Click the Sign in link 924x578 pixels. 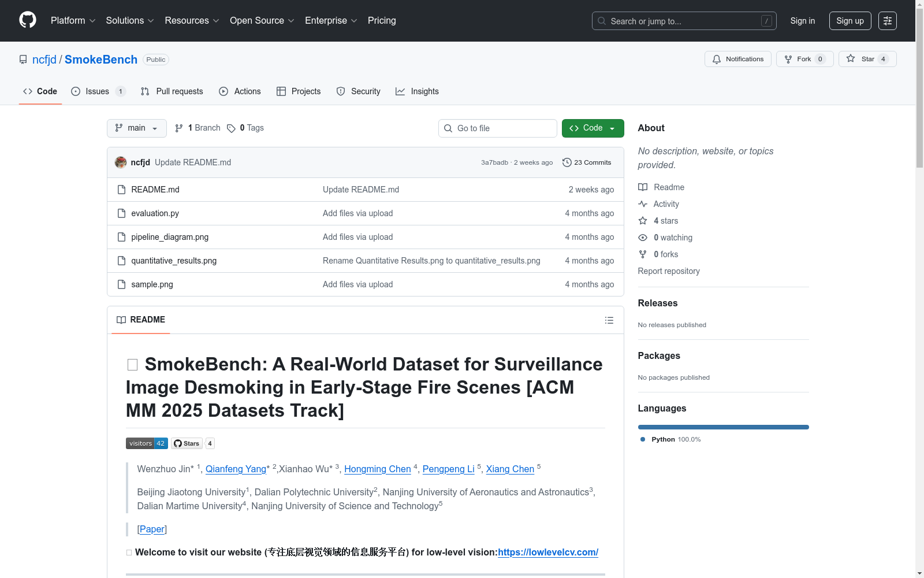point(803,21)
